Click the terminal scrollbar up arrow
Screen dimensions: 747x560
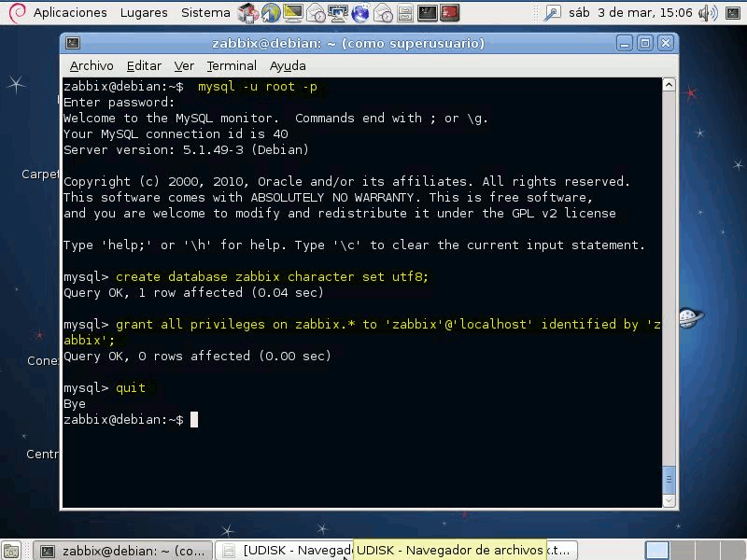coord(669,85)
